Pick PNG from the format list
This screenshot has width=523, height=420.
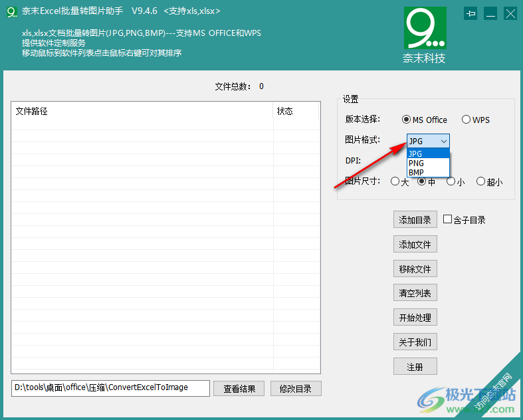pyautogui.click(x=428, y=163)
